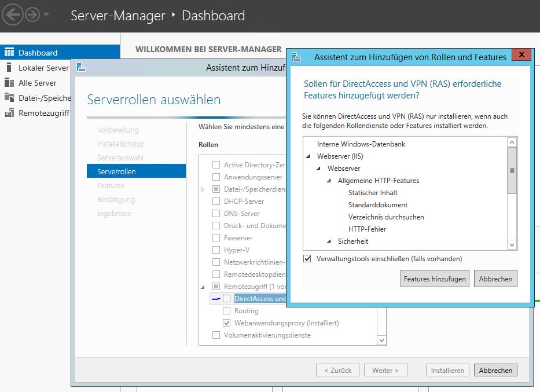Select Verzeichnis durchsuchen in features tree

pyautogui.click(x=386, y=217)
